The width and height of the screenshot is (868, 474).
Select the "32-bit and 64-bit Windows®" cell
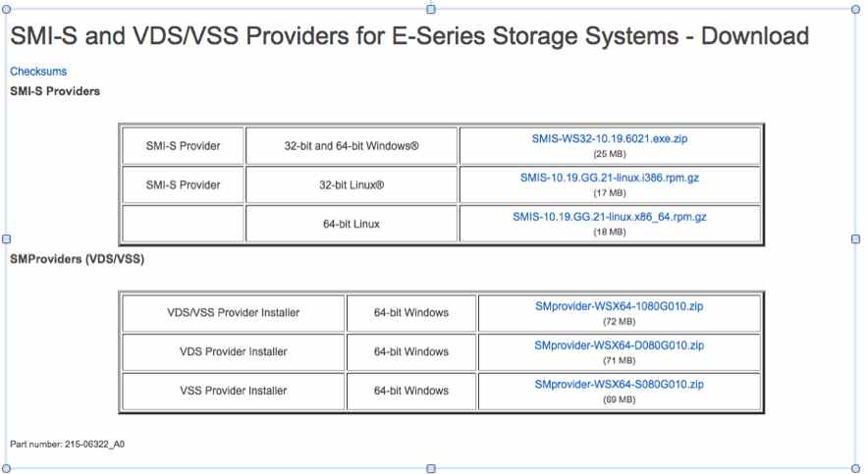point(351,146)
